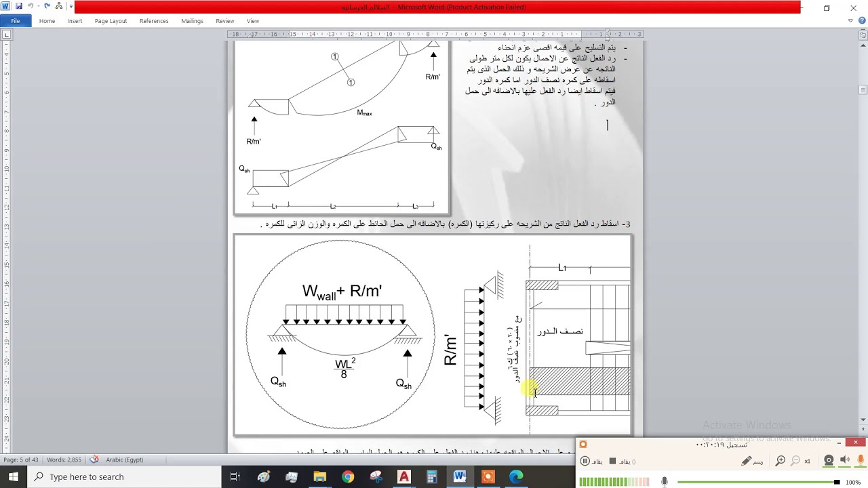The height and width of the screenshot is (488, 868).
Task: Restore down the Word window
Action: (827, 8)
